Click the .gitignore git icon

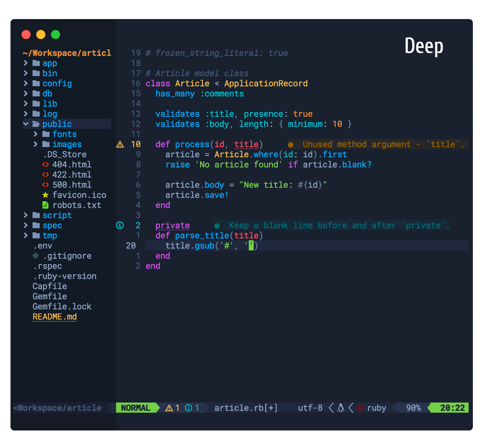36,256
